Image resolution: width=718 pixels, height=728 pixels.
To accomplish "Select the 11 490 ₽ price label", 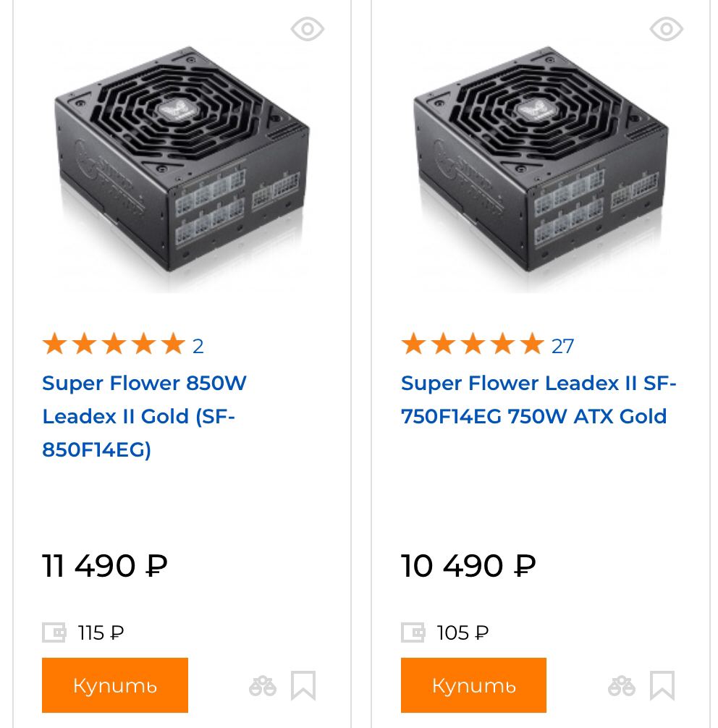I will [x=105, y=565].
